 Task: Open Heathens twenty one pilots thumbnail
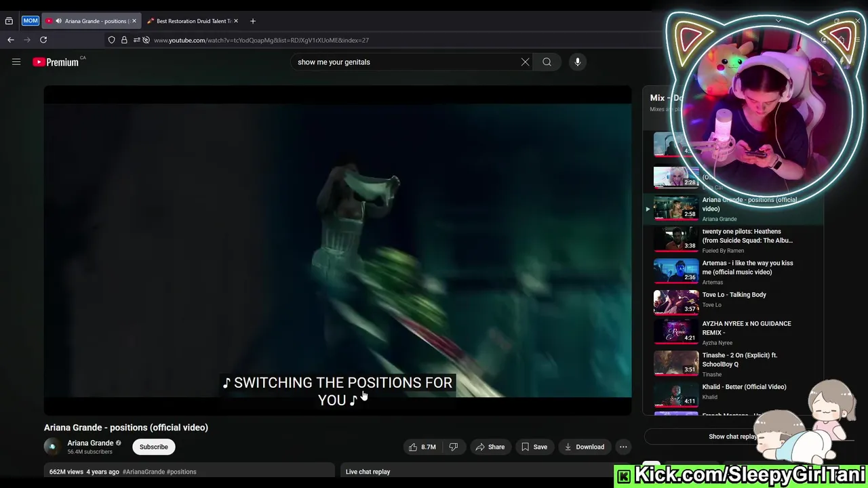tap(676, 238)
